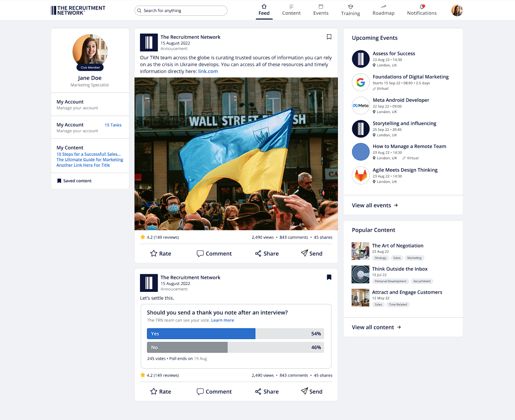Screen dimensions: 515x420
Task: Open the user avatar in top bar
Action: (x=457, y=11)
